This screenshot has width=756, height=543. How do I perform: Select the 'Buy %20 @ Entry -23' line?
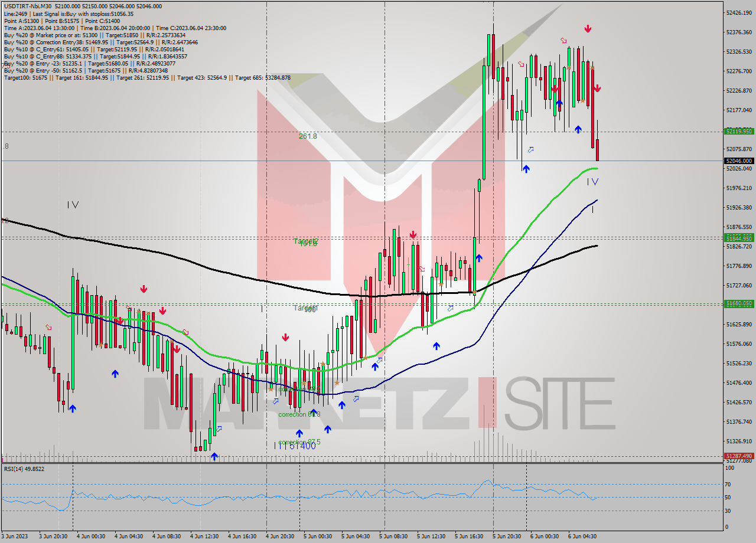click(x=90, y=63)
